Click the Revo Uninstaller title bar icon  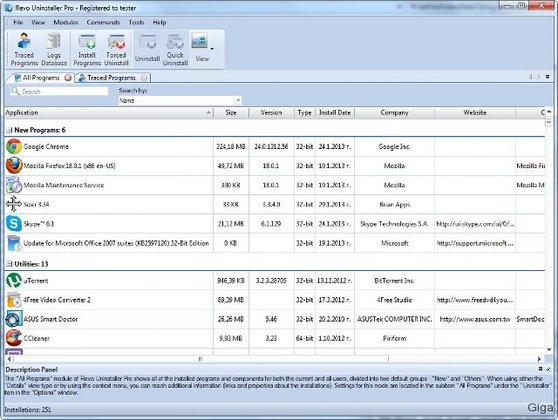tap(8, 7)
